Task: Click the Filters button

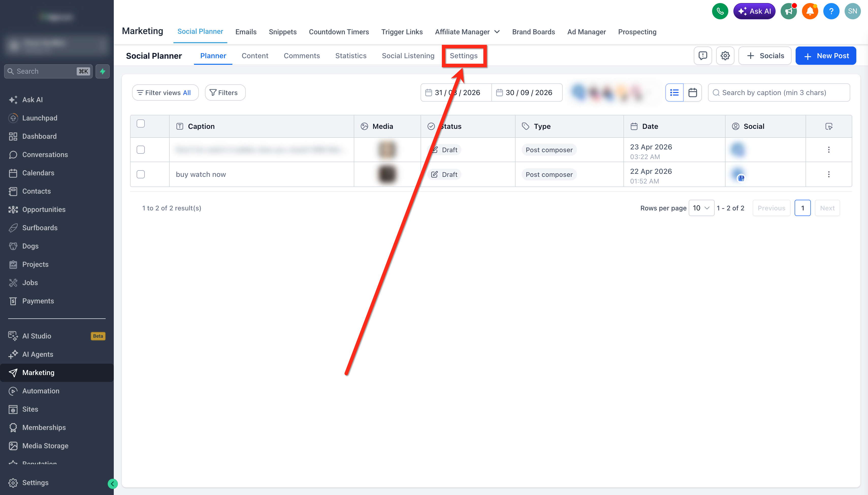Action: [225, 92]
